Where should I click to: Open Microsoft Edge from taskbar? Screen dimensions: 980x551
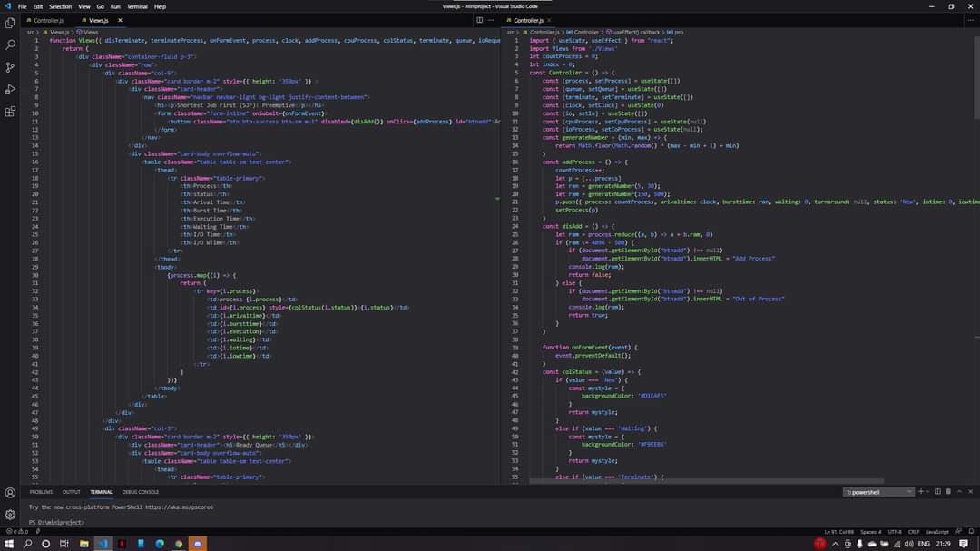point(160,544)
